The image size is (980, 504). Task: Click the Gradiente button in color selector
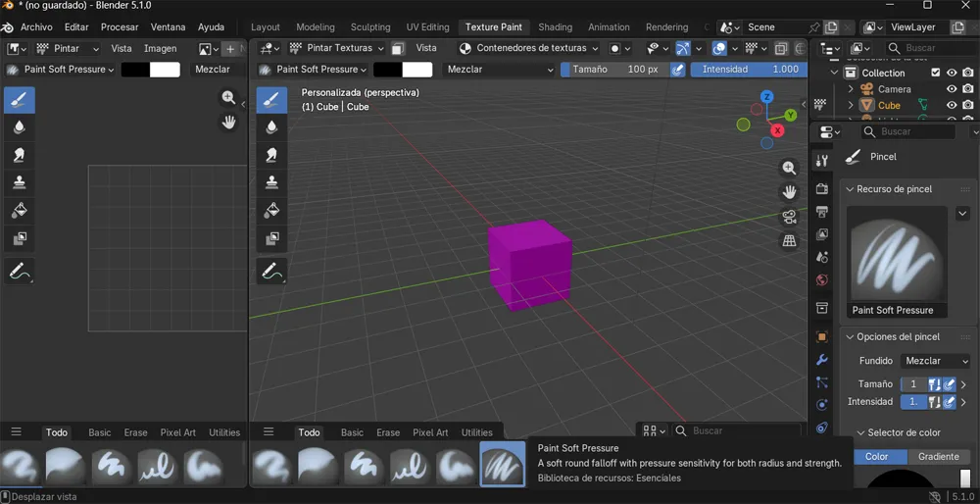tap(938, 457)
